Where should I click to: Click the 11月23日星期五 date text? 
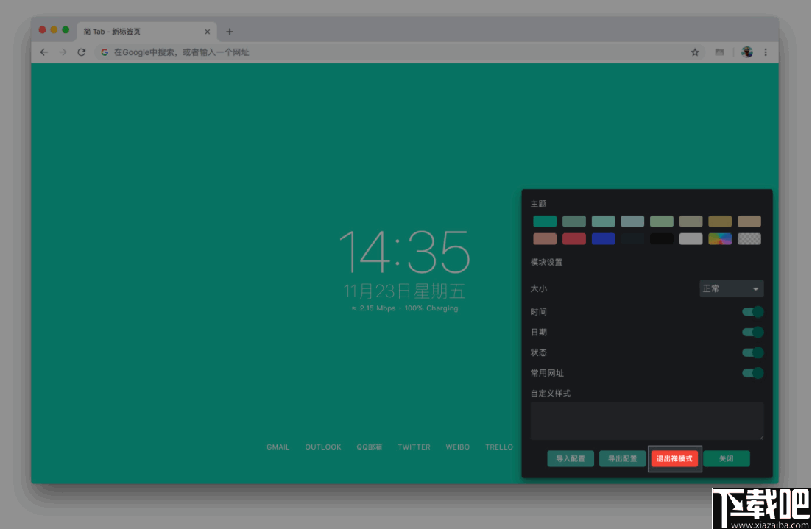(x=405, y=291)
